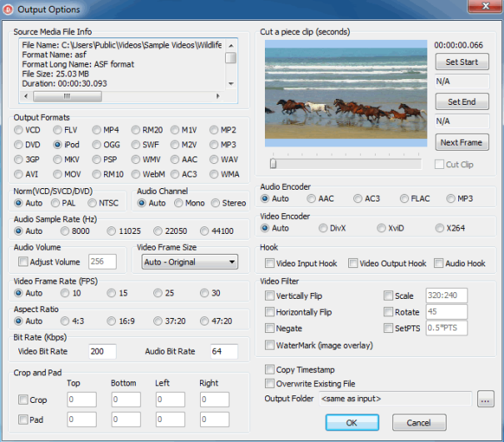Click the clip position slider handle
504x442 pixels.
273,163
